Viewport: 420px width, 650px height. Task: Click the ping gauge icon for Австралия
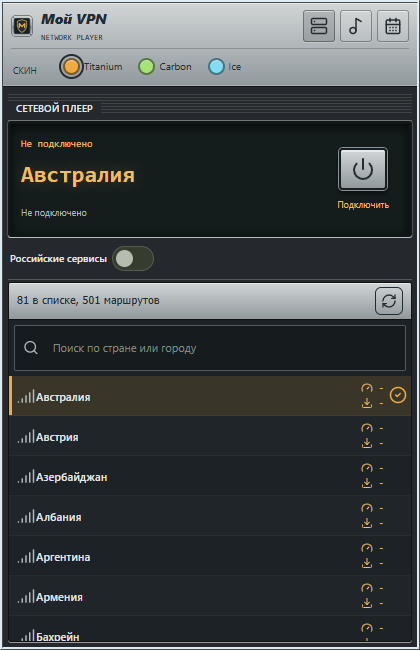[367, 388]
